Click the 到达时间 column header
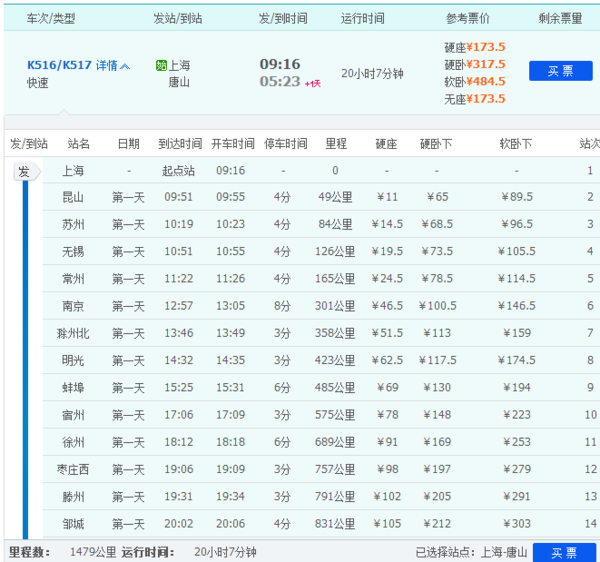The width and height of the screenshot is (600, 562). (180, 144)
